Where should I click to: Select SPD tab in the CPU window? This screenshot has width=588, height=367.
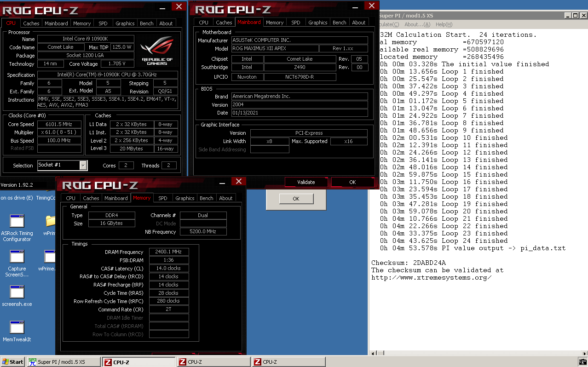coord(103,23)
